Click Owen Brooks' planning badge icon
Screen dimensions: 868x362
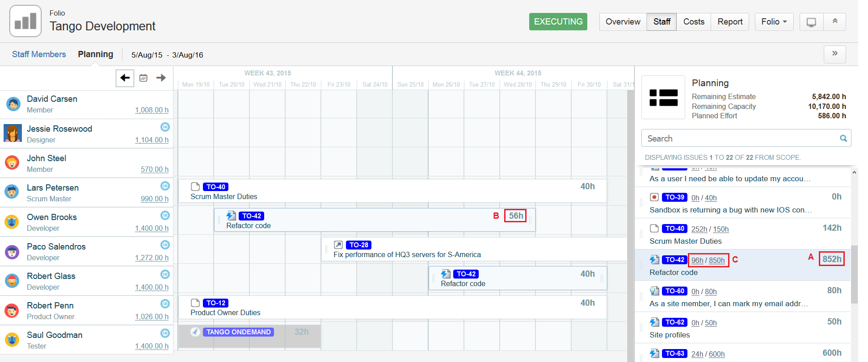click(x=165, y=216)
